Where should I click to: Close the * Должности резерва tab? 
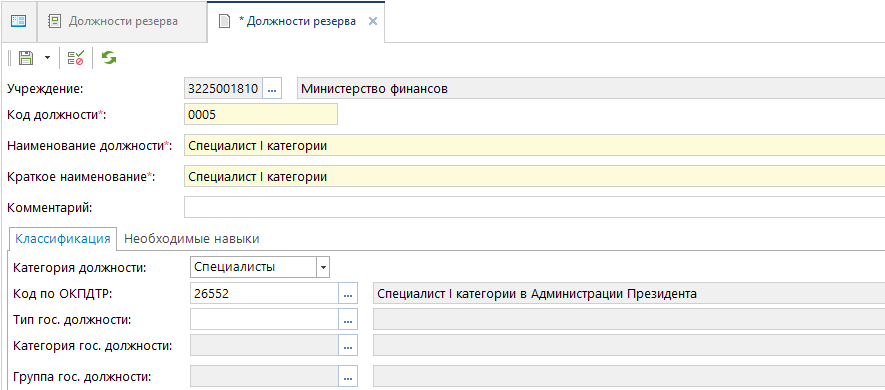tap(373, 21)
